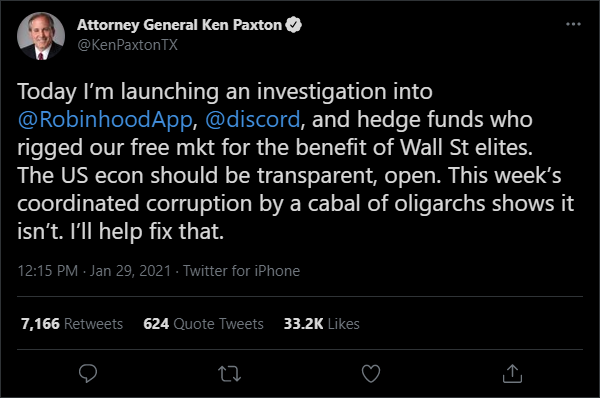Open Ken Paxton's profile avatar photo
The image size is (600, 398).
pos(41,36)
